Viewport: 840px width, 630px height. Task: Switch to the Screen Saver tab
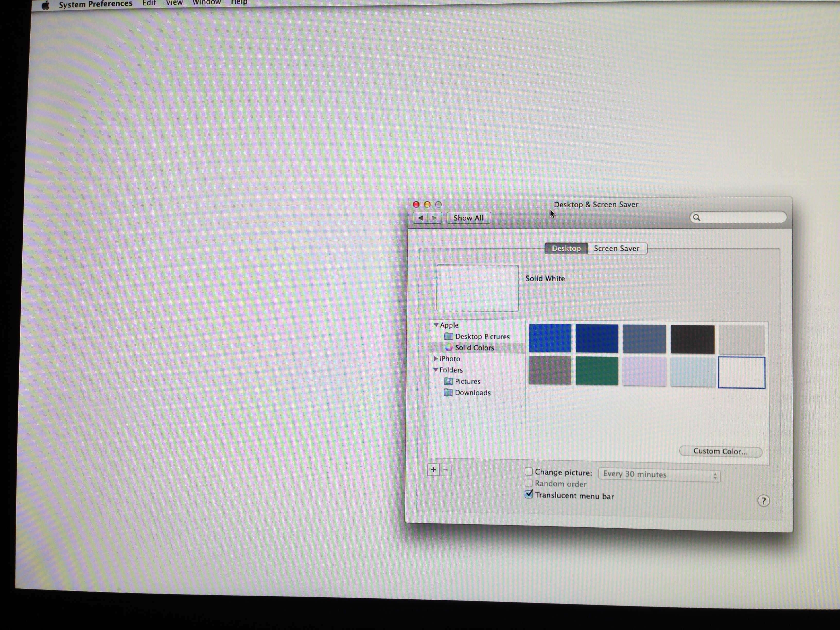[x=616, y=248]
